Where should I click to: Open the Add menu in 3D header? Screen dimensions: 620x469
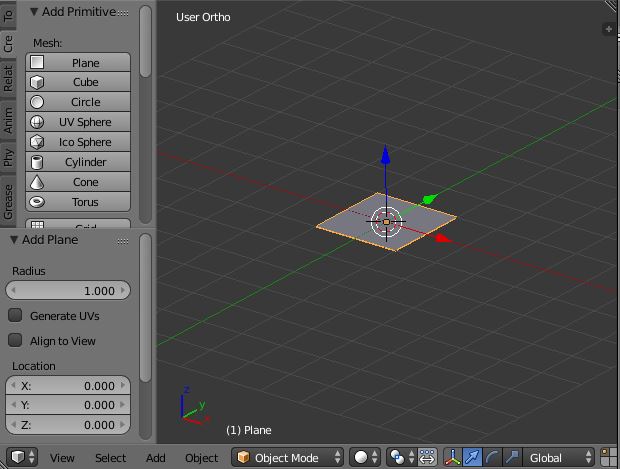[155, 458]
